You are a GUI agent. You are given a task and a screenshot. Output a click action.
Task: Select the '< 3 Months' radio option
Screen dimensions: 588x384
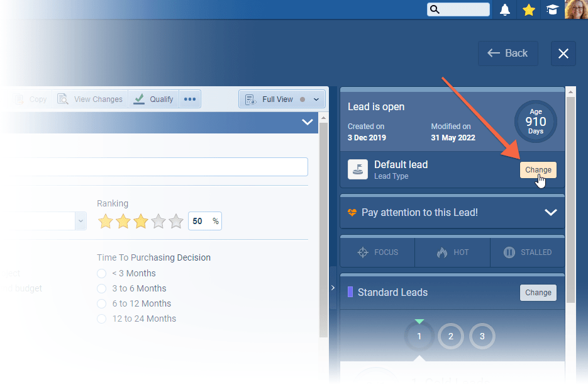102,273
